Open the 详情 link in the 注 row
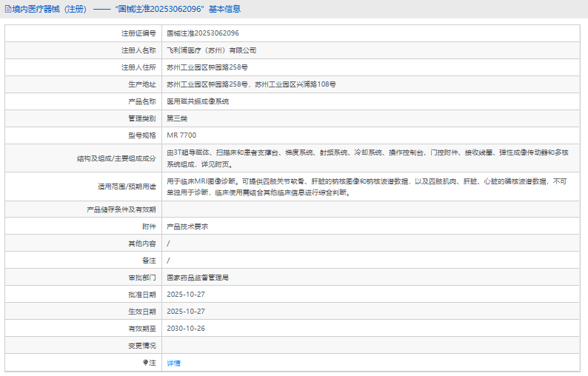The width and height of the screenshot is (588, 376). (173, 363)
